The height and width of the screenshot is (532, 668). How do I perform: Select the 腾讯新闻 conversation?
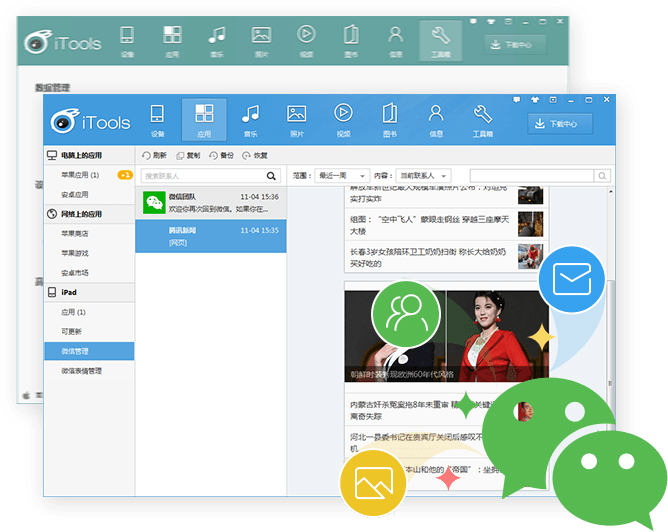(x=211, y=236)
